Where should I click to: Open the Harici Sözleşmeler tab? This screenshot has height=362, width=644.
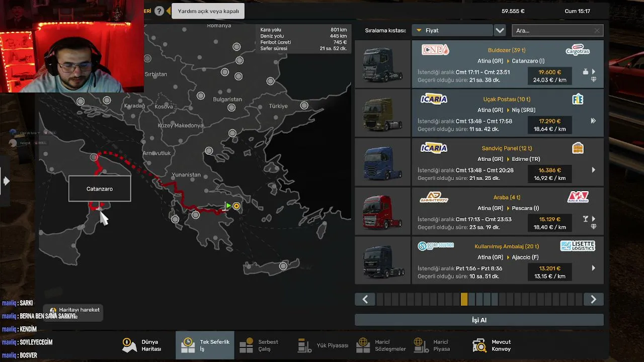[x=381, y=345]
